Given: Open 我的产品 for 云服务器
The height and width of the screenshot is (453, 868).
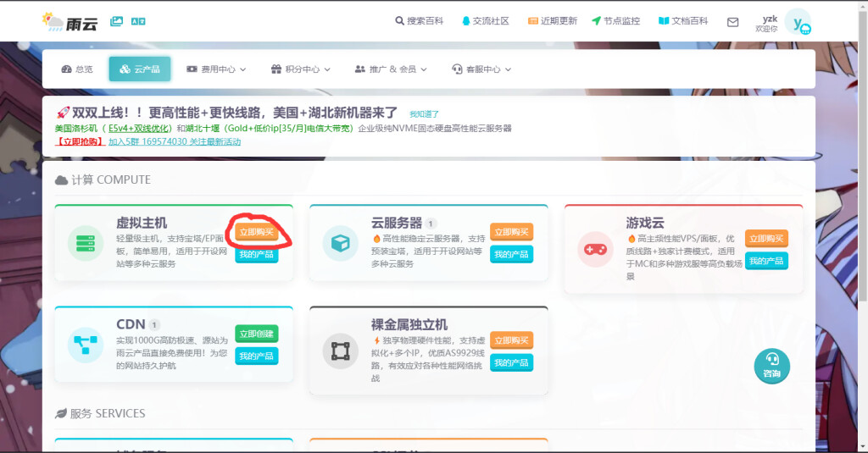Looking at the screenshot, I should [x=511, y=254].
